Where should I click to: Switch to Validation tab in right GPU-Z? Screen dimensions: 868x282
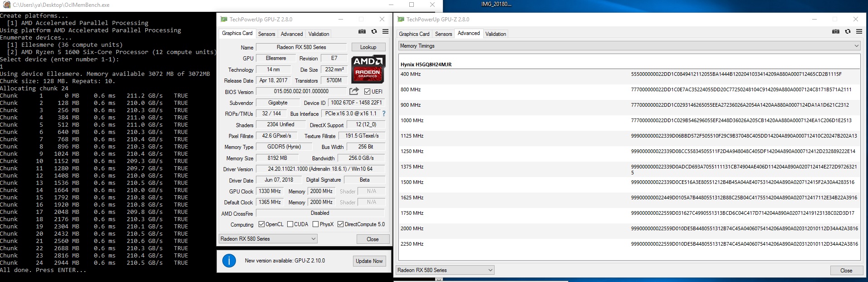tap(495, 34)
